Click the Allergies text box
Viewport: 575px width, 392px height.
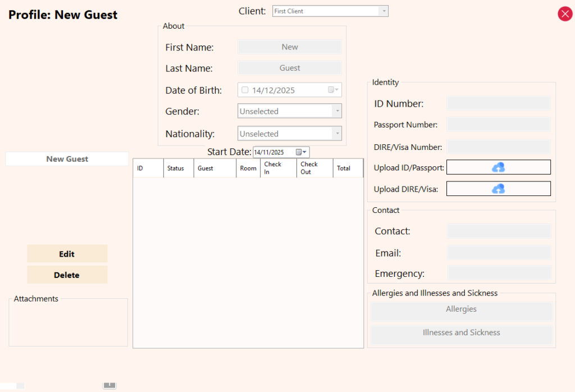click(461, 310)
